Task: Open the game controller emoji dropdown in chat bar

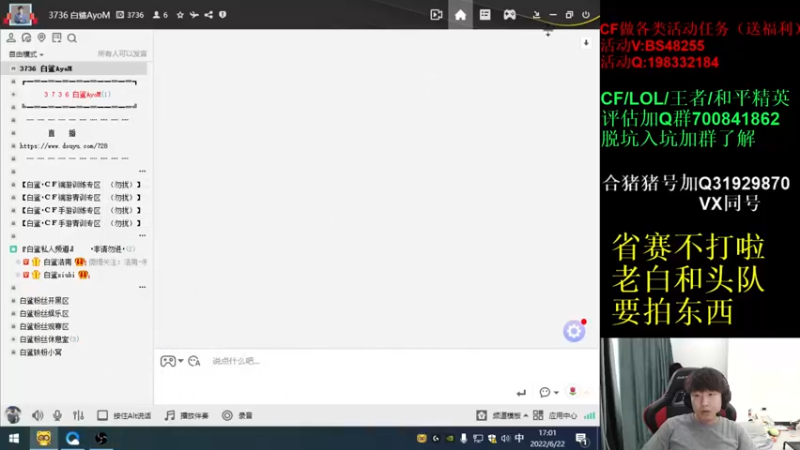Action: click(x=171, y=361)
